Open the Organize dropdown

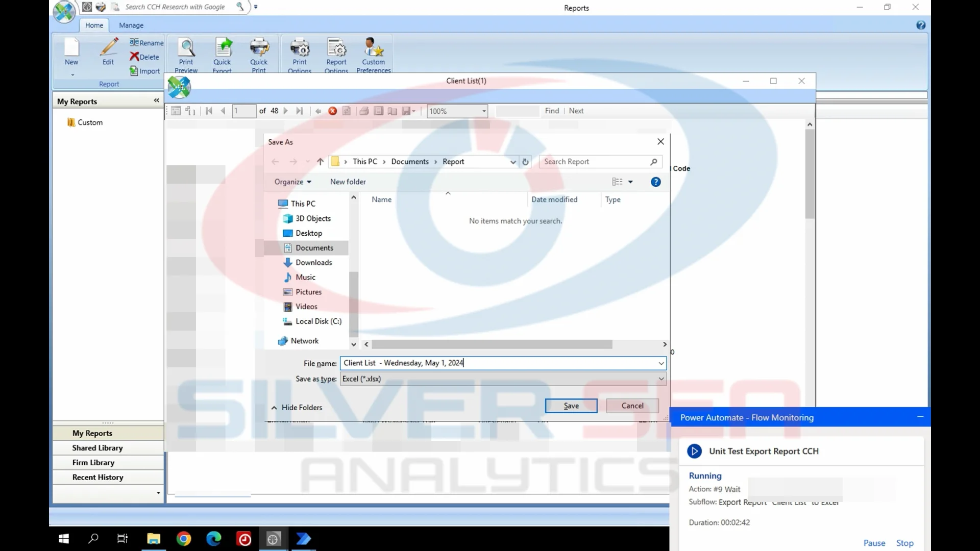click(x=292, y=182)
